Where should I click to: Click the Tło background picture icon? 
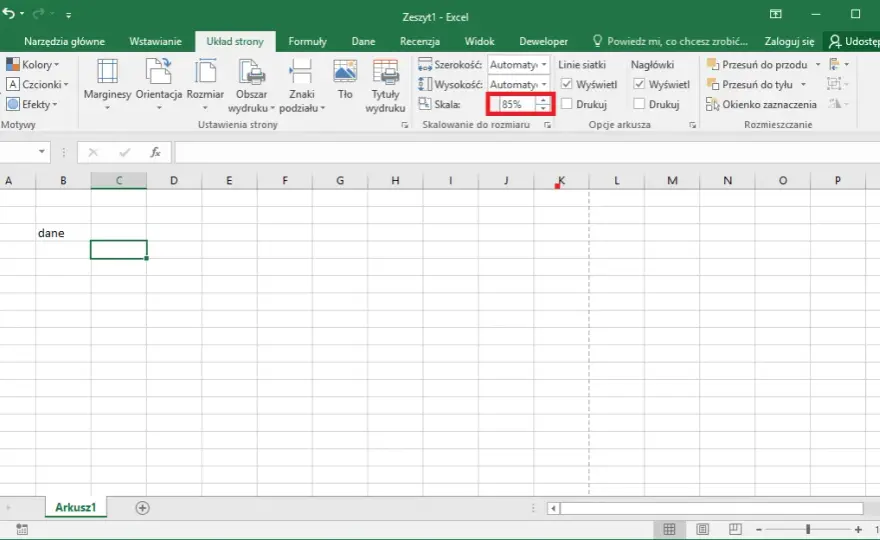click(x=345, y=73)
